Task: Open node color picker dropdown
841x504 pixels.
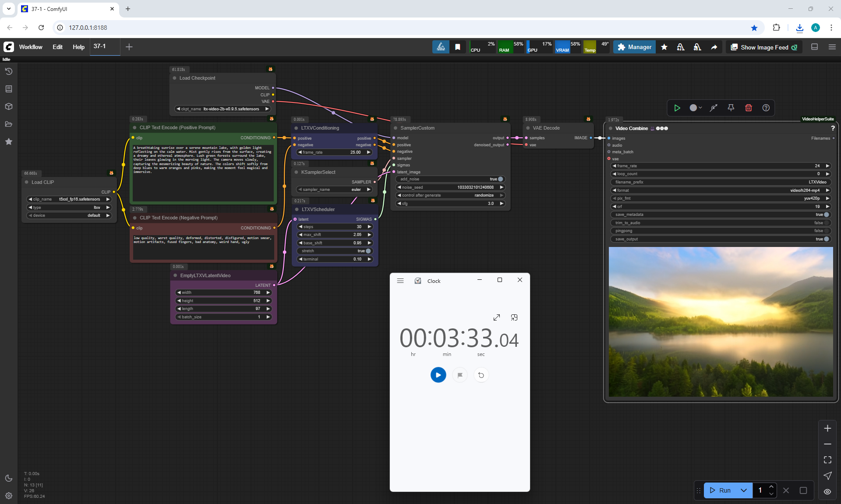Action: 695,108
